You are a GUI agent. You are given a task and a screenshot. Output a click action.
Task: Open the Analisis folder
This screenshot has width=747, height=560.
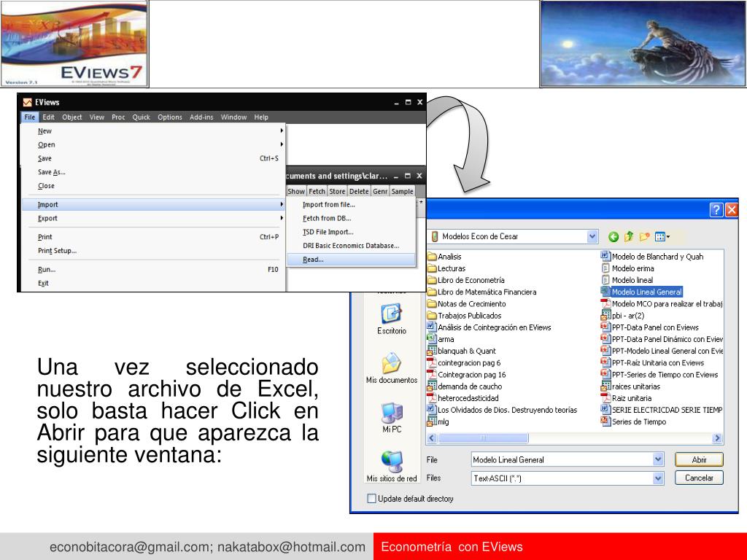(x=444, y=257)
